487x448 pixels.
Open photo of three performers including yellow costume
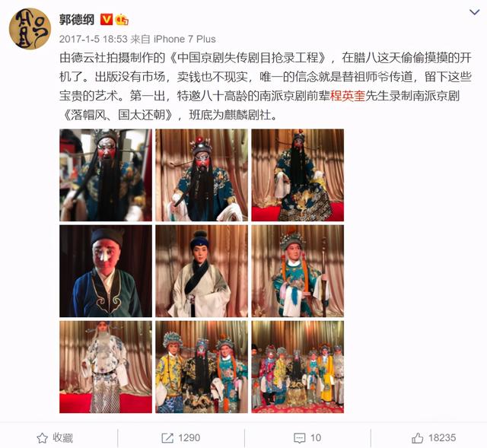point(202,367)
